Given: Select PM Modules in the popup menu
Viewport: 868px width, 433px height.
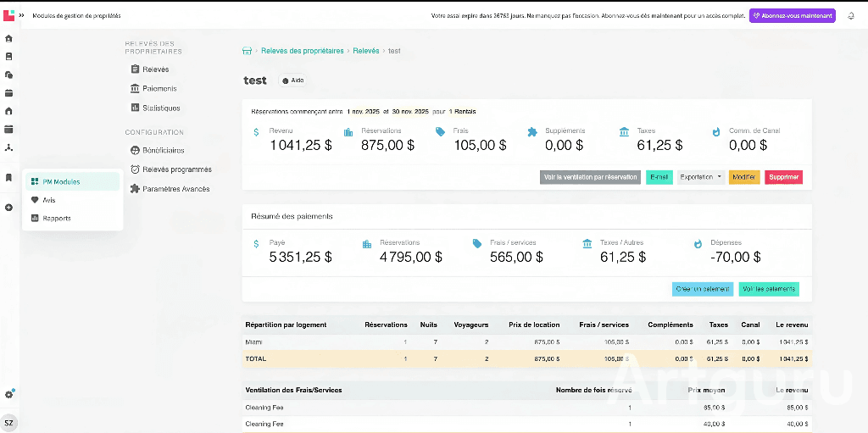Looking at the screenshot, I should pyautogui.click(x=72, y=181).
